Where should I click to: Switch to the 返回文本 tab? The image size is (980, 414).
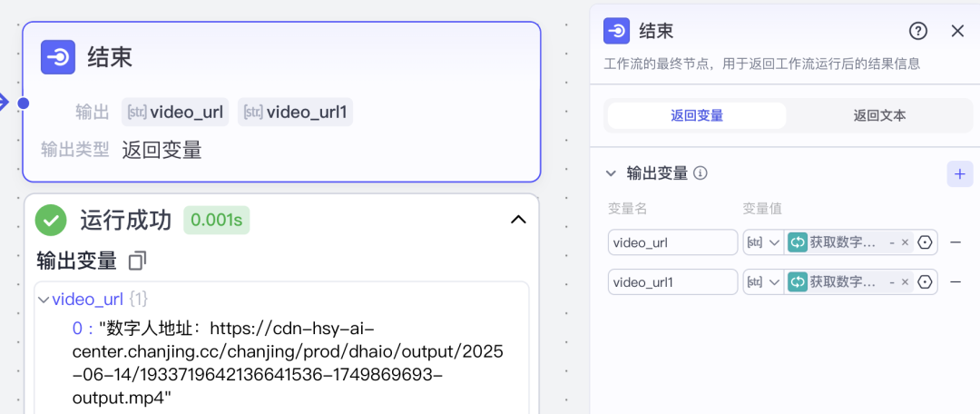coord(879,115)
